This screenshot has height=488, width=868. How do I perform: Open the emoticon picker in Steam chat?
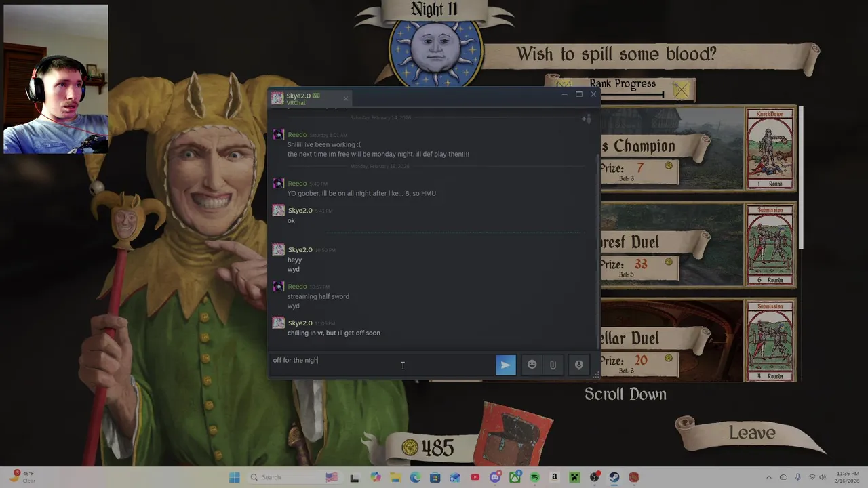532,365
